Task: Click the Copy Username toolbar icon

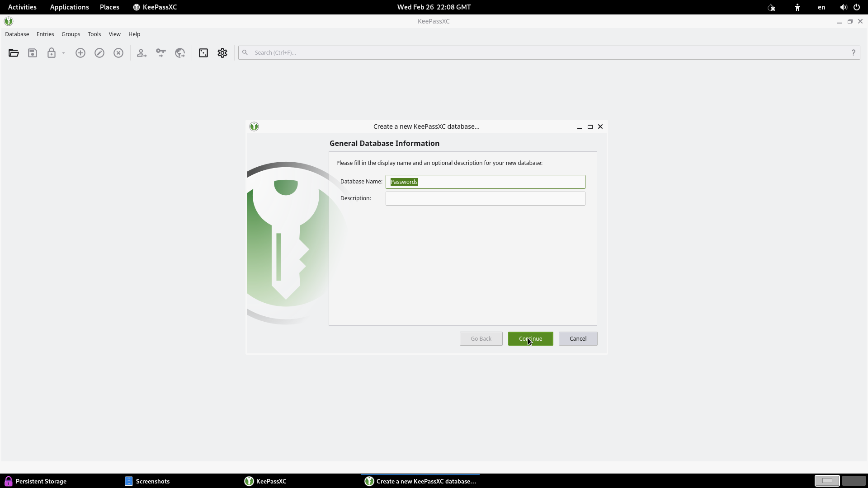Action: tap(142, 53)
